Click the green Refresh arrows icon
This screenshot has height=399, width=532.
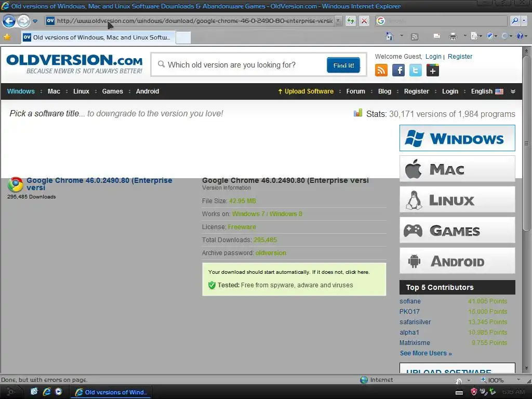click(351, 21)
